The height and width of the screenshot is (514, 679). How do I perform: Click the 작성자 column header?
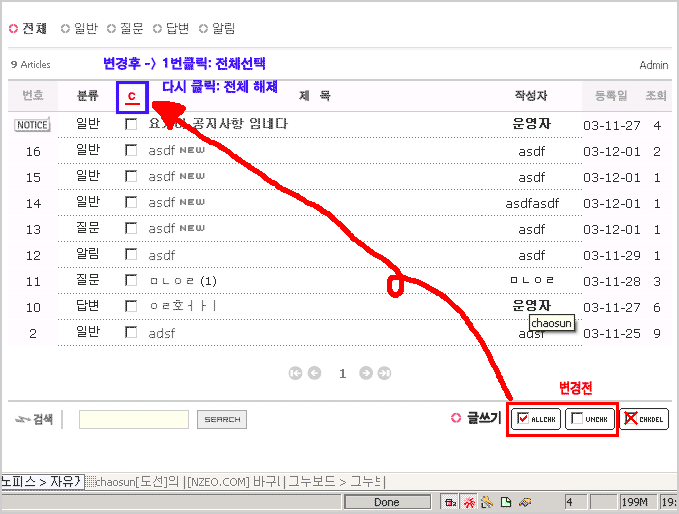pyautogui.click(x=531, y=95)
